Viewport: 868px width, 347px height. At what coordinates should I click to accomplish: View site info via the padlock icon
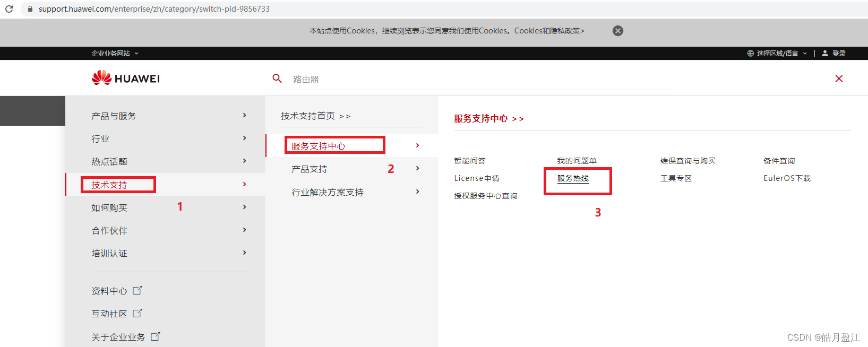pyautogui.click(x=30, y=9)
